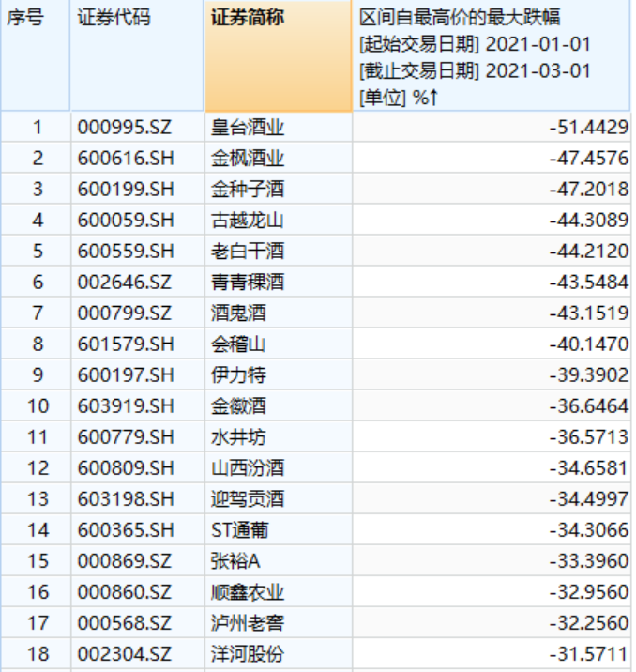Sort by the 序号 column header
Screen dimensions: 636x672
[35, 54]
